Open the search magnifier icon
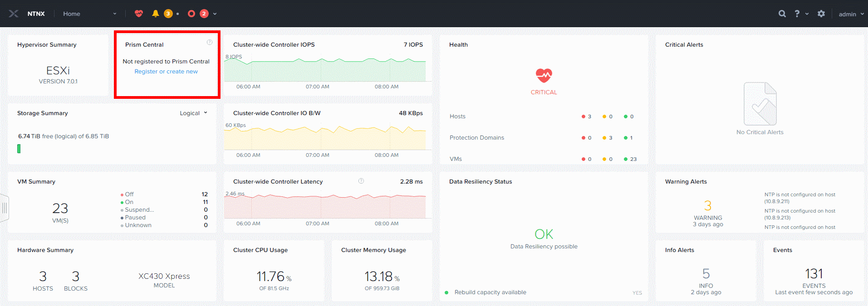 [x=782, y=14]
